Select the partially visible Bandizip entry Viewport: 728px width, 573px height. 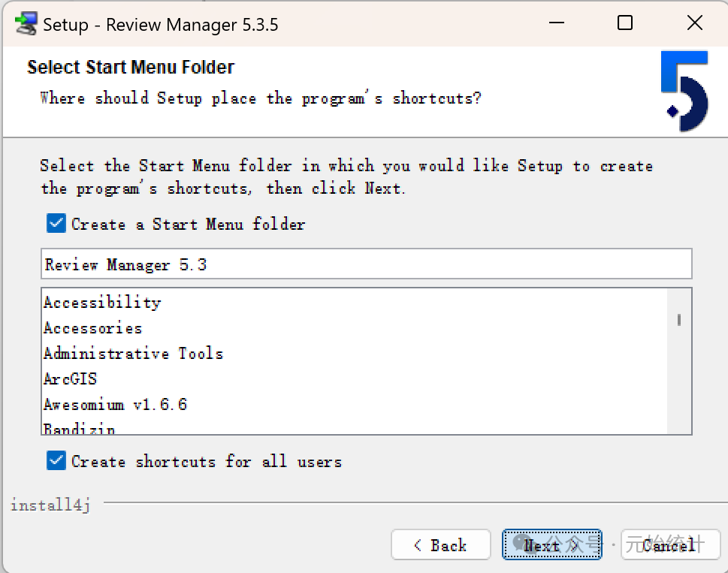(80, 428)
